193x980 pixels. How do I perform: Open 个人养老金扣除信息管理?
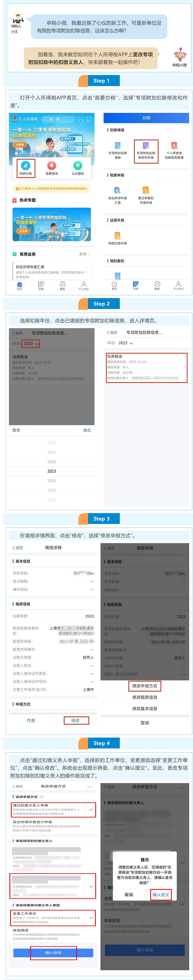pyautogui.click(x=174, y=146)
